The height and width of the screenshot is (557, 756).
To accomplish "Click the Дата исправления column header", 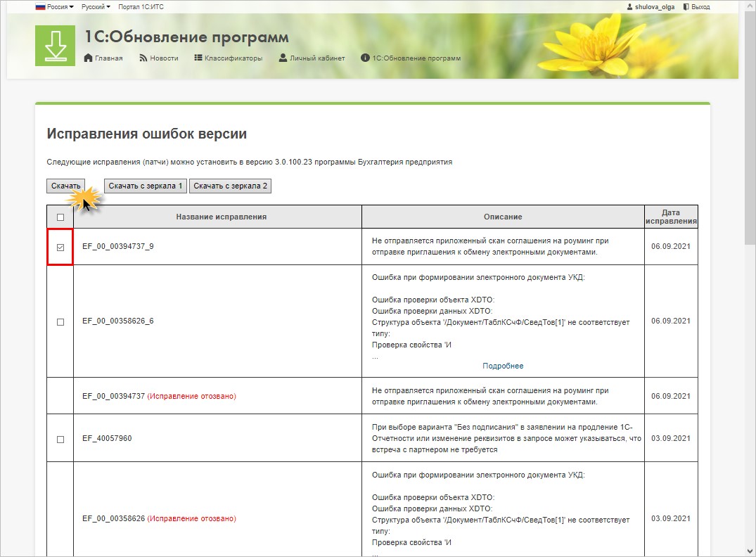I will pyautogui.click(x=671, y=217).
